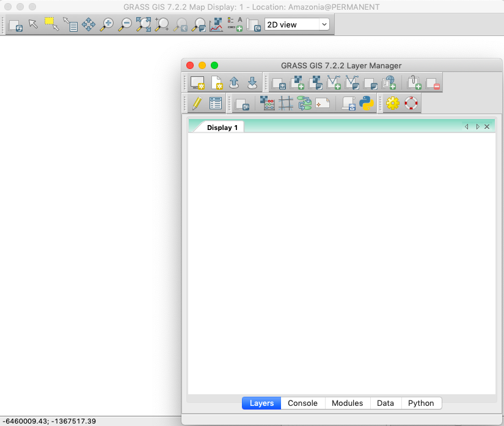The width and height of the screenshot is (504, 426).
Task: Select the Pan tool in map display
Action: tap(89, 25)
